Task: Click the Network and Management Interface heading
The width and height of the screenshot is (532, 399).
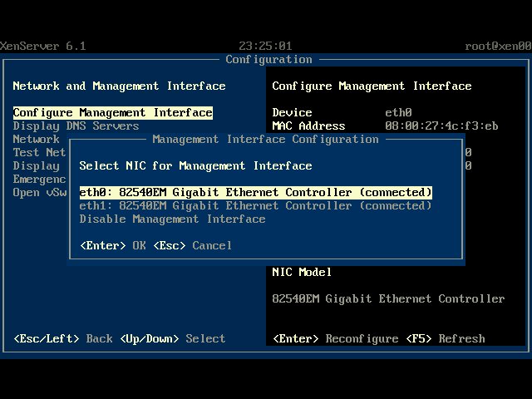Action: [x=119, y=86]
